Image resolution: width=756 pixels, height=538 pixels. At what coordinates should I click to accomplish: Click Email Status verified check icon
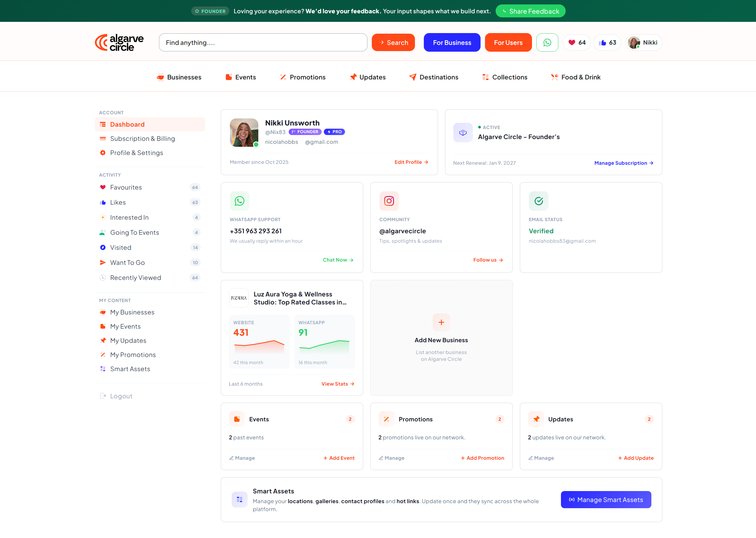[538, 201]
